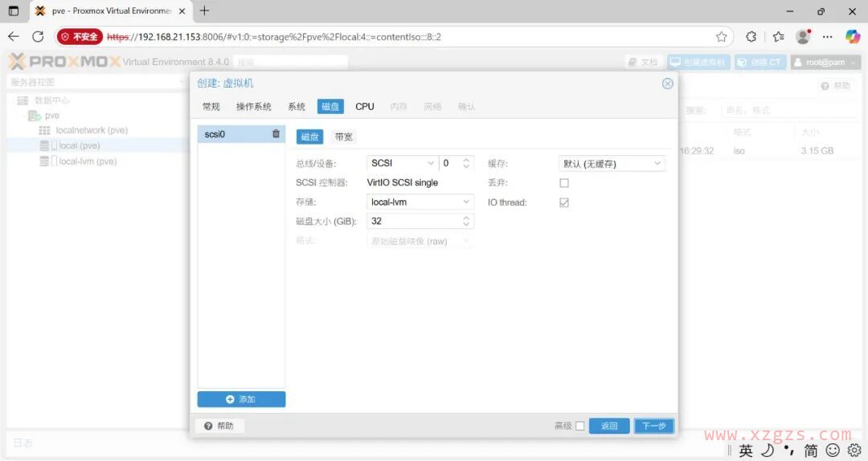Switch to the System tab
The width and height of the screenshot is (868, 461).
click(297, 106)
